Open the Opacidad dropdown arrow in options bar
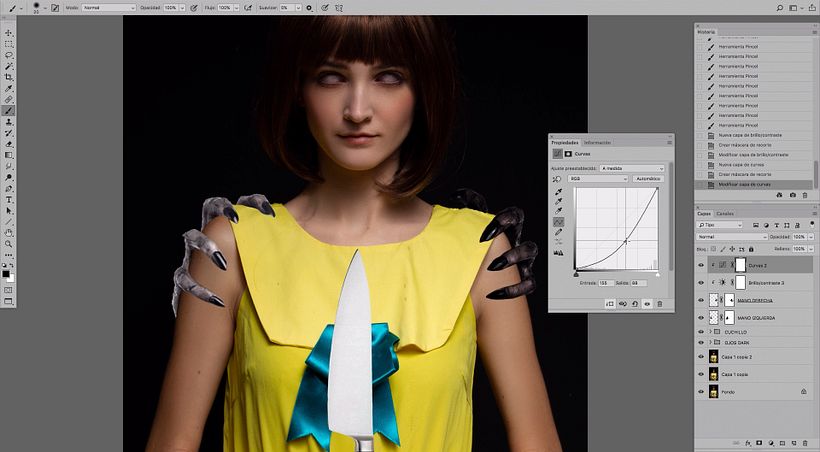Screen dimensions: 820x452 point(182,8)
